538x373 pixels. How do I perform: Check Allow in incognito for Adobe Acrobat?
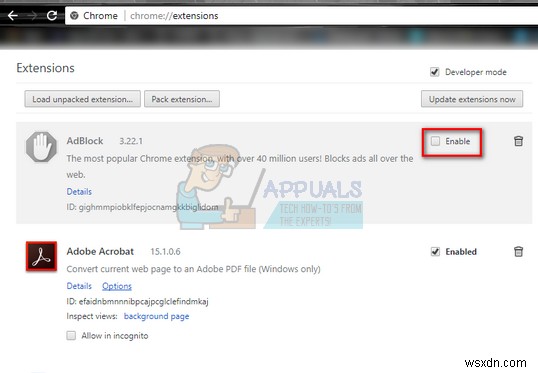71,335
